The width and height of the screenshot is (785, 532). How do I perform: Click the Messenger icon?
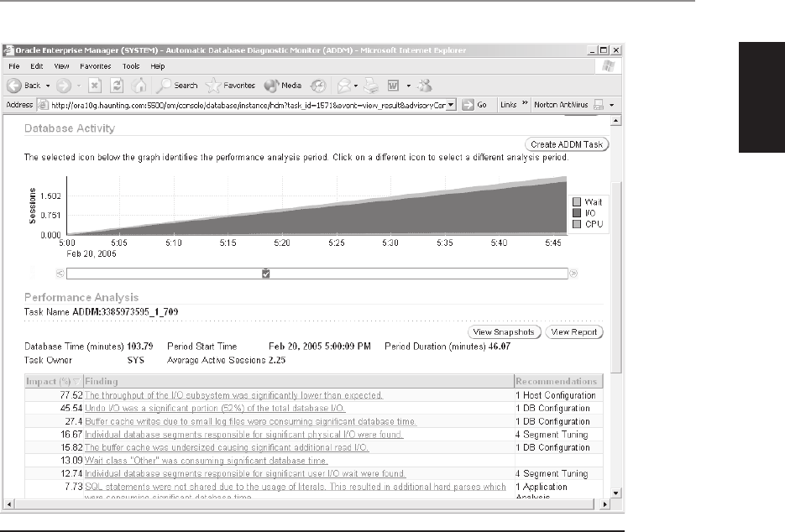click(x=425, y=86)
